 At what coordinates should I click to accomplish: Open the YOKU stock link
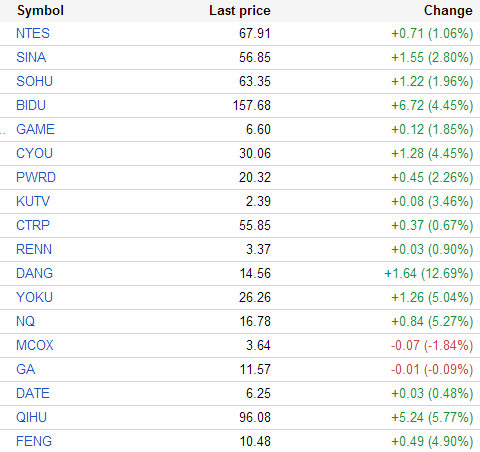(34, 297)
